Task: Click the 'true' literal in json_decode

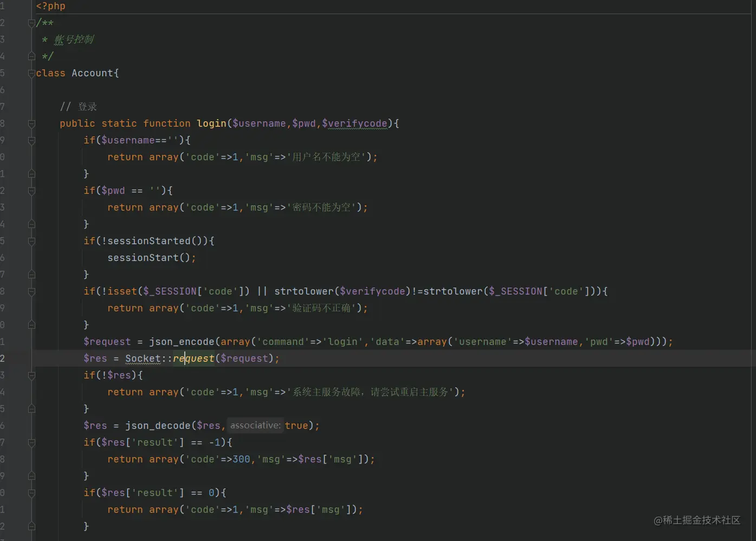Action: [296, 426]
